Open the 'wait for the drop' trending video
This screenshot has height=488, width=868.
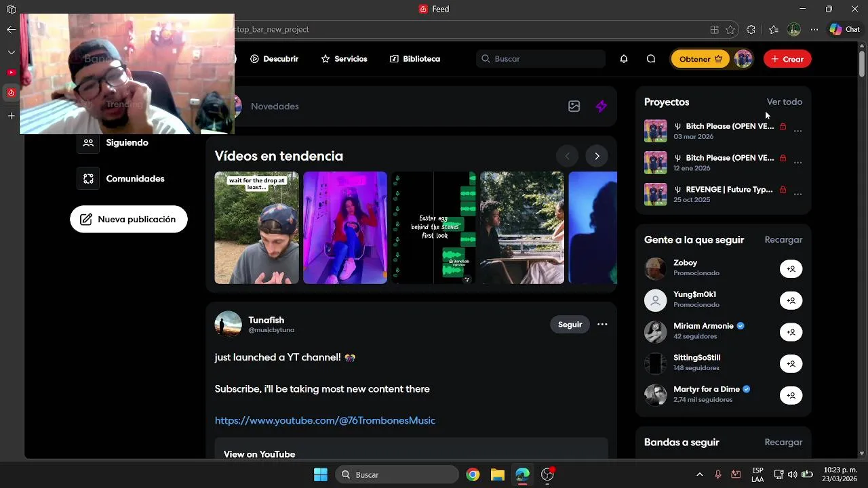tap(256, 228)
